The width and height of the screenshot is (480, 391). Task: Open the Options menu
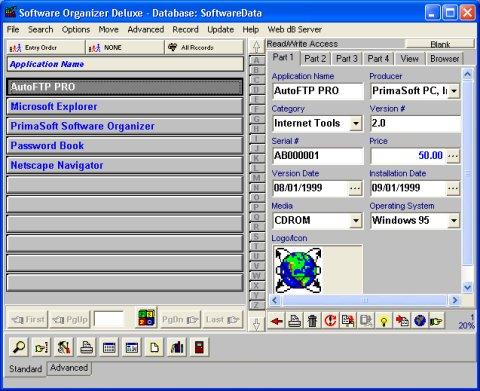(76, 29)
